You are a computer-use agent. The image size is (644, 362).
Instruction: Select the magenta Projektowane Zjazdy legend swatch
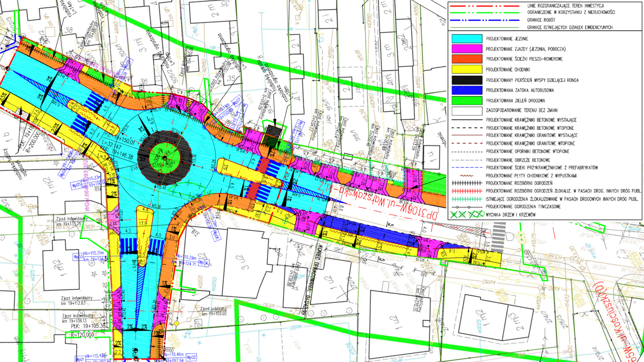[467, 49]
